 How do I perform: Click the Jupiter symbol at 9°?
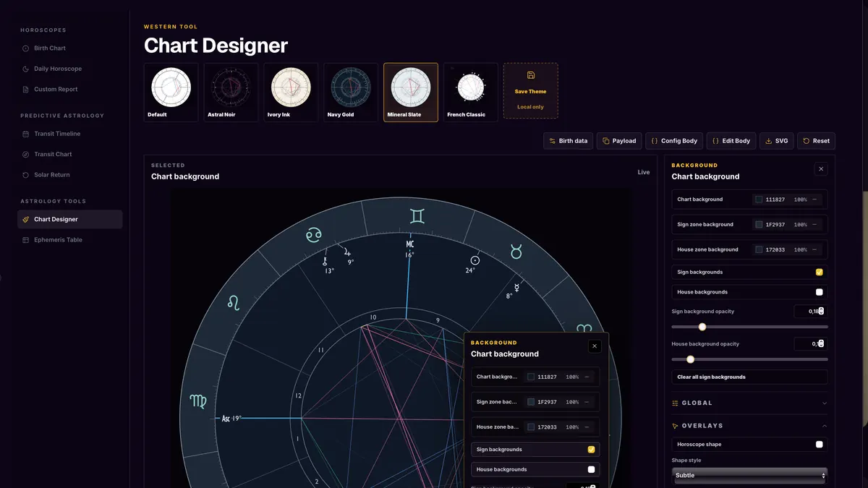(348, 252)
